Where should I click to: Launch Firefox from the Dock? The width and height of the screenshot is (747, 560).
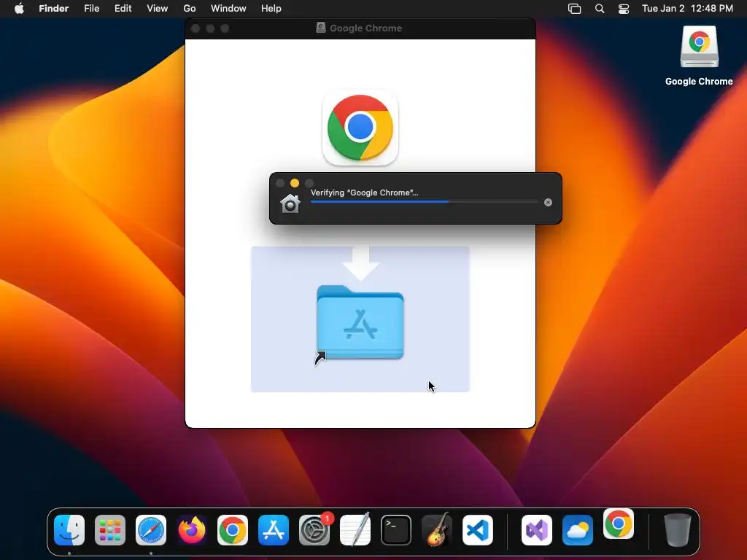(x=192, y=530)
